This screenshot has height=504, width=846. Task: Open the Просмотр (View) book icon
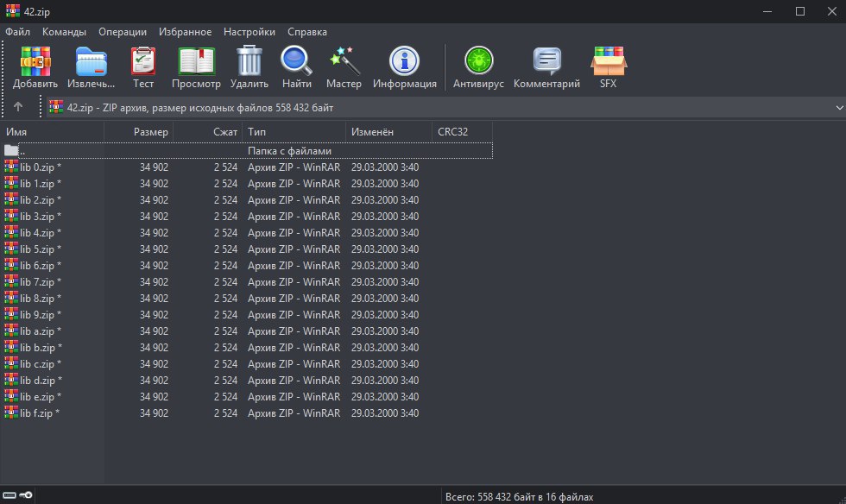tap(197, 61)
